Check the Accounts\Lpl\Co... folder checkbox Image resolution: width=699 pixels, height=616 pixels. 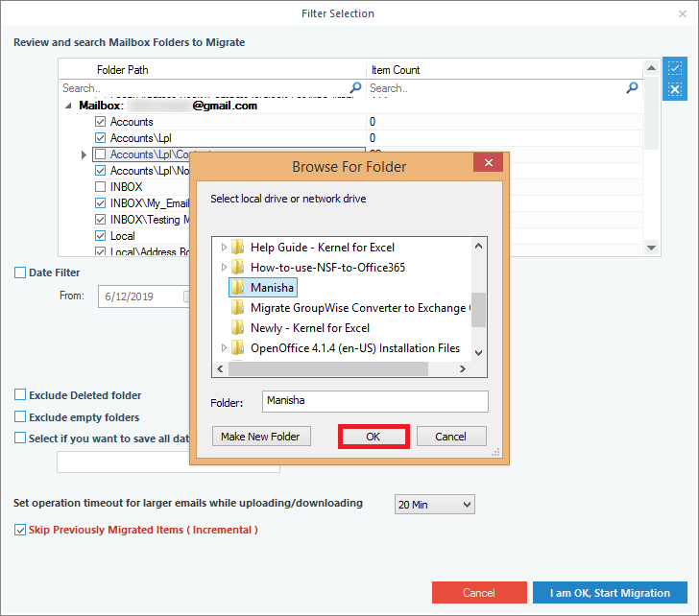click(100, 154)
